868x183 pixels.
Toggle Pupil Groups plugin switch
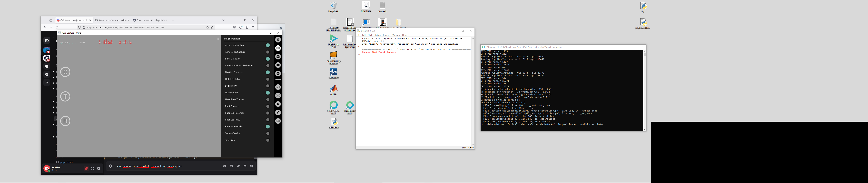268,106
